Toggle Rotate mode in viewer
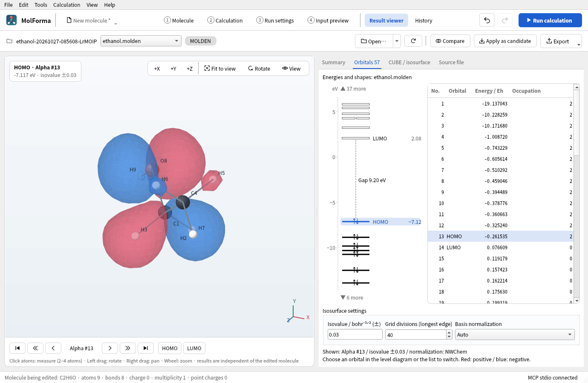 [x=259, y=69]
